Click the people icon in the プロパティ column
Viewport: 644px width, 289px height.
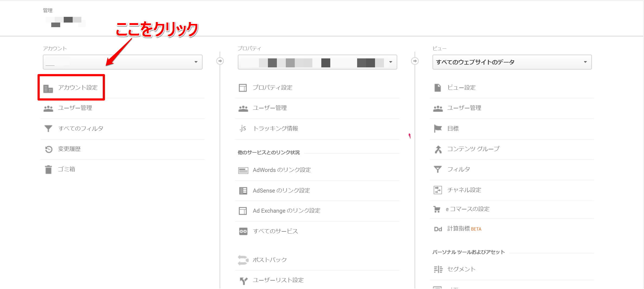click(243, 109)
